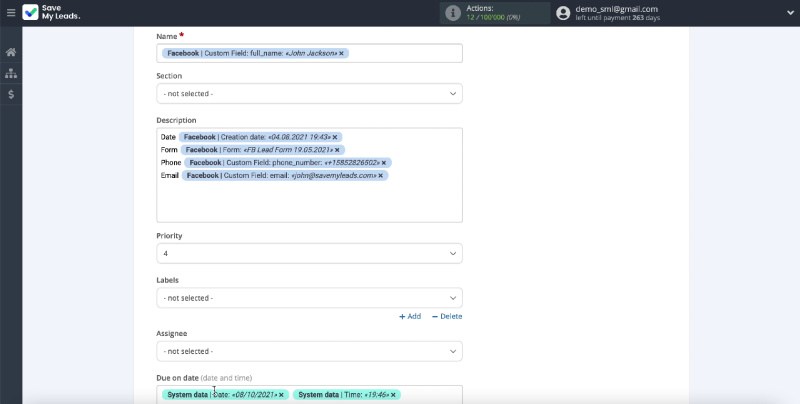Remove the Creation date tag
The image size is (800, 404).
335,137
